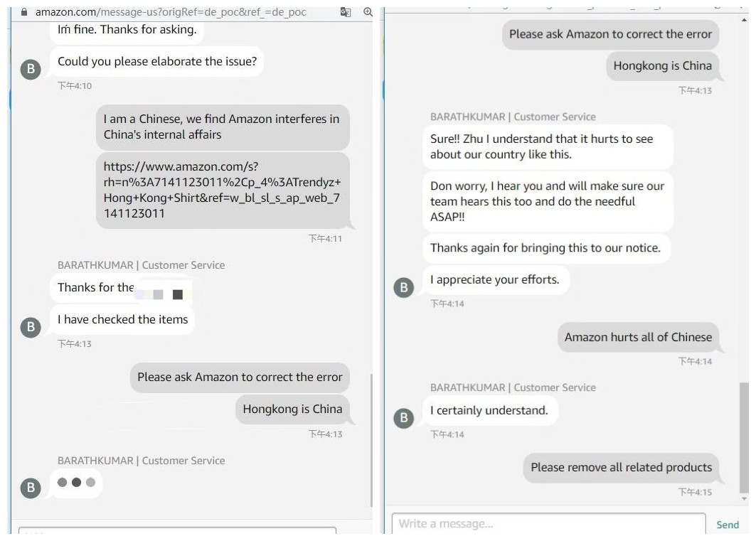756x541 pixels.
Task: Click the B avatar beside elaborate-the-issue message
Action: tap(31, 69)
